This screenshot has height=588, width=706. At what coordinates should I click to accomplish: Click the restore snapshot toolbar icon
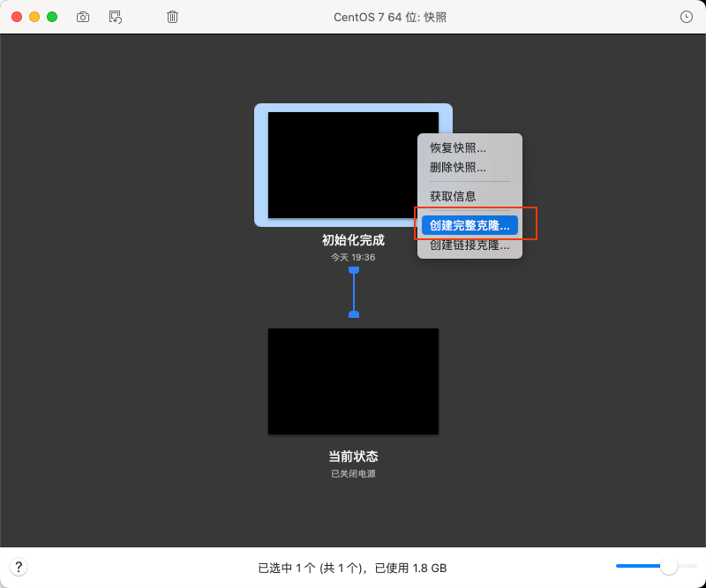click(116, 17)
